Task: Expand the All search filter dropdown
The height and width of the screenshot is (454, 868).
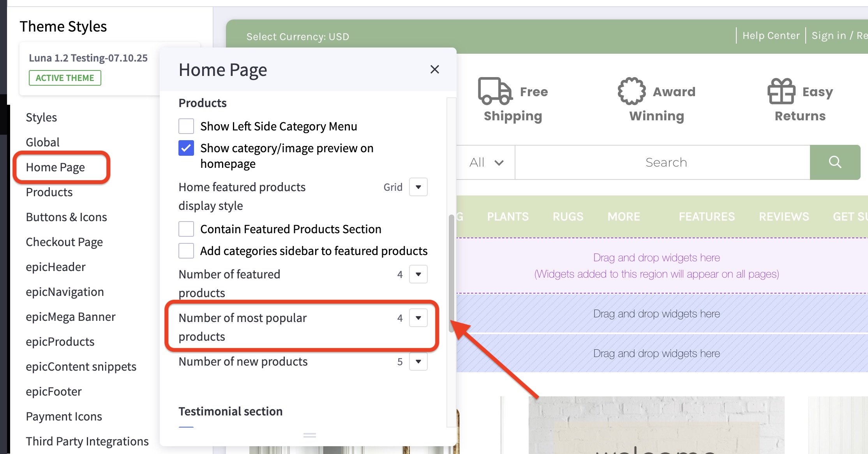Action: [x=486, y=162]
